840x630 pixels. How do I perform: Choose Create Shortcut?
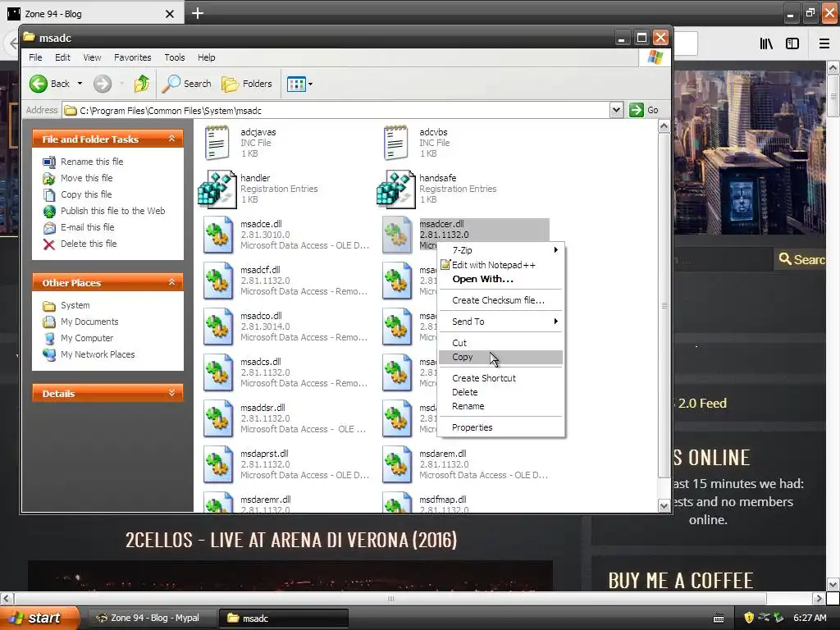(x=500, y=378)
